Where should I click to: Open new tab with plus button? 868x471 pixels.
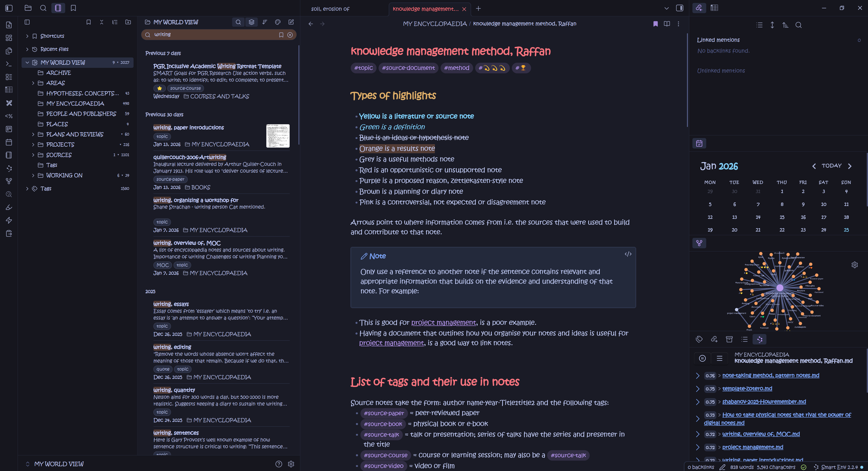(x=478, y=8)
